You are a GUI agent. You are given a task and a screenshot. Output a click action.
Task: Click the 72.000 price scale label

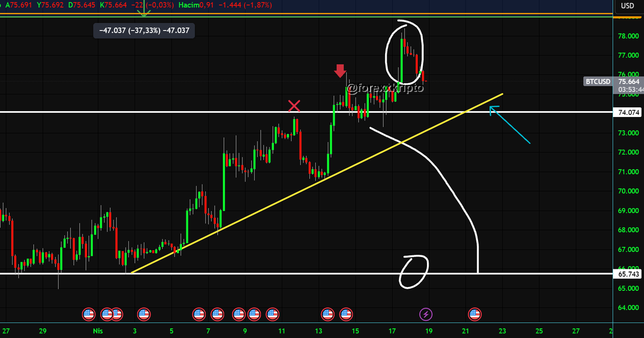628,152
